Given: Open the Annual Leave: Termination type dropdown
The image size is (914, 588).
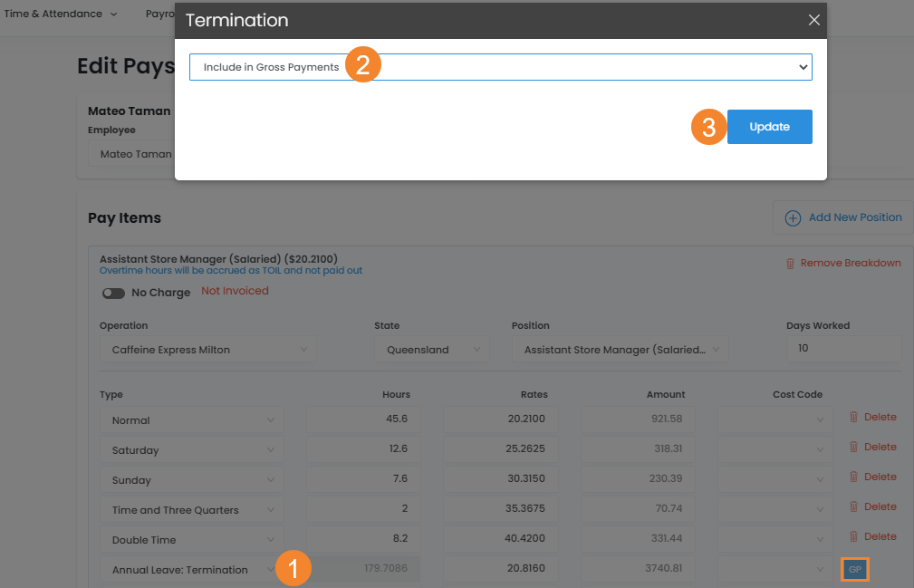Looking at the screenshot, I should tap(192, 570).
